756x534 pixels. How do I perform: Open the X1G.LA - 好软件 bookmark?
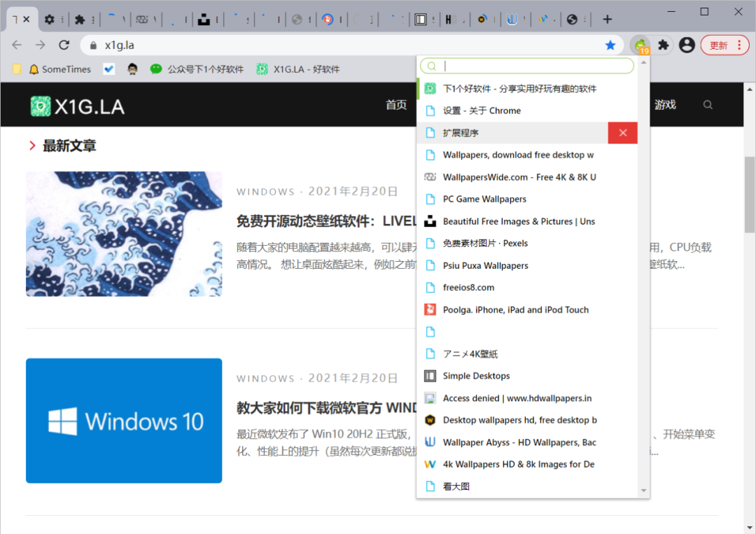[x=298, y=69]
